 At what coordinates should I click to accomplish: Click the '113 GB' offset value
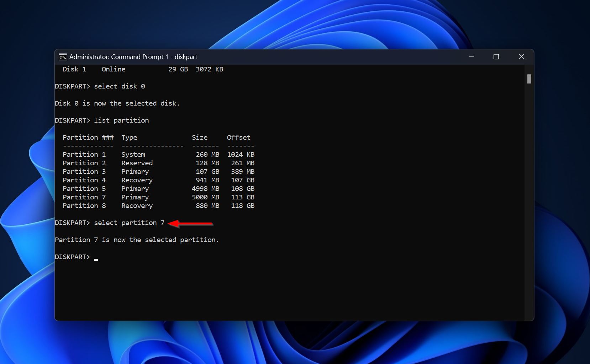click(243, 197)
